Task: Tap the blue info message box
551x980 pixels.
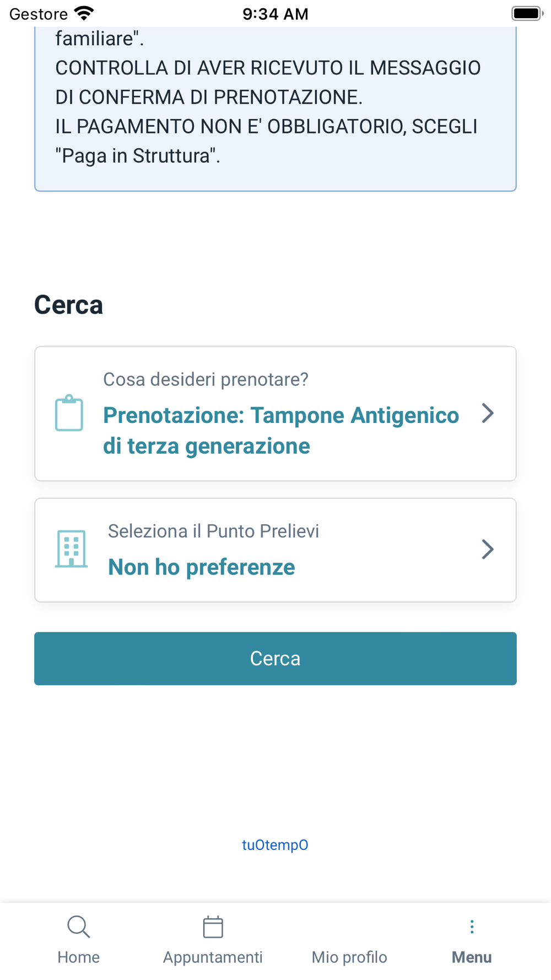Action: tap(275, 110)
